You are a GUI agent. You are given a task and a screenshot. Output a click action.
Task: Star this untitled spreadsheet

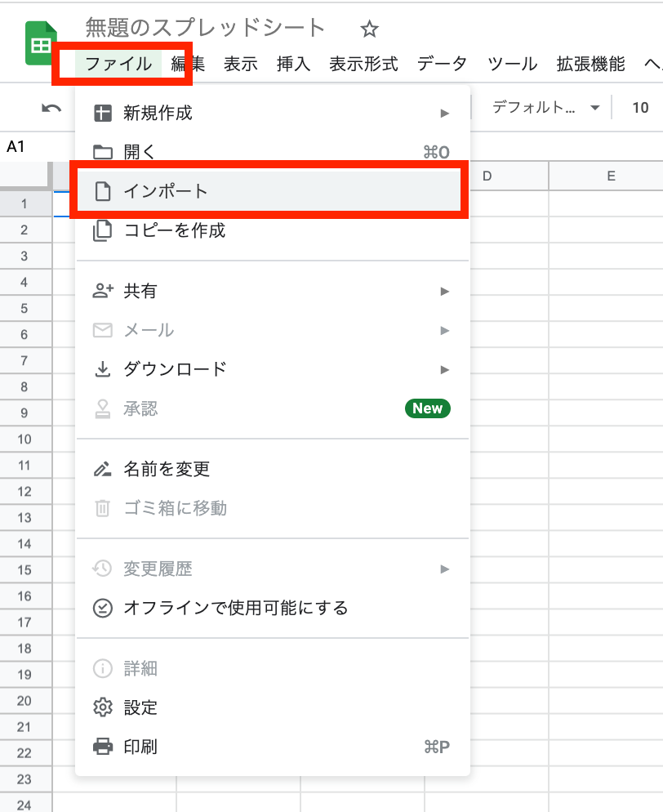(369, 29)
